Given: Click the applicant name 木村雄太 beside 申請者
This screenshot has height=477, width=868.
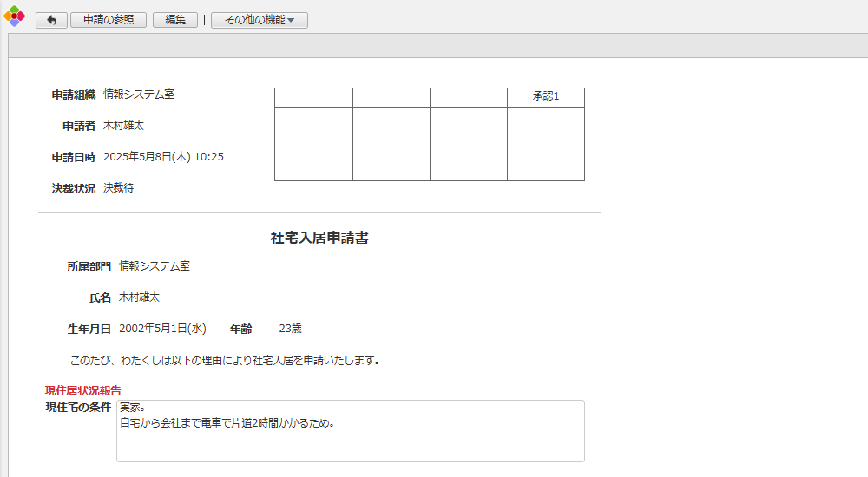Looking at the screenshot, I should (123, 126).
